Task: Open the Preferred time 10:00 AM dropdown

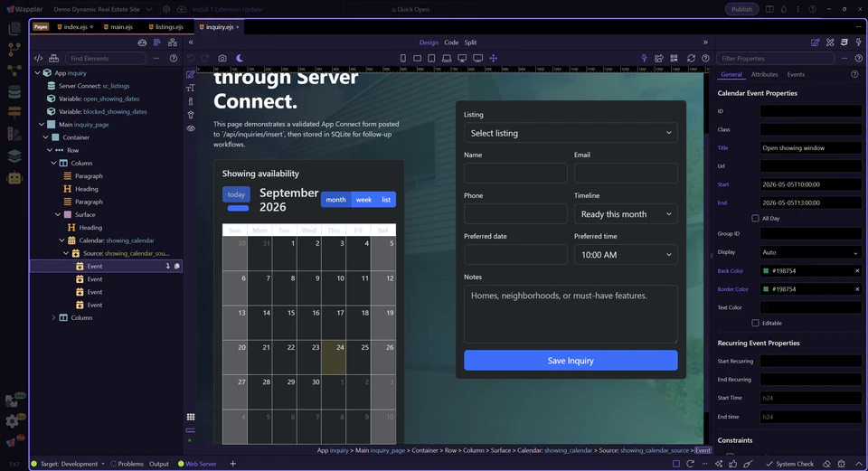Action: [626, 255]
